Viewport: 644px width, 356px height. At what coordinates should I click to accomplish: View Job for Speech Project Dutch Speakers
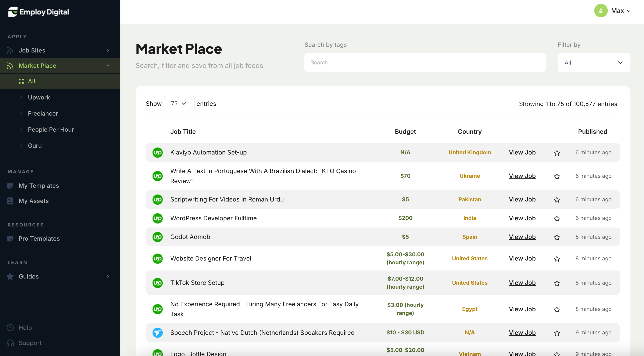coord(522,333)
